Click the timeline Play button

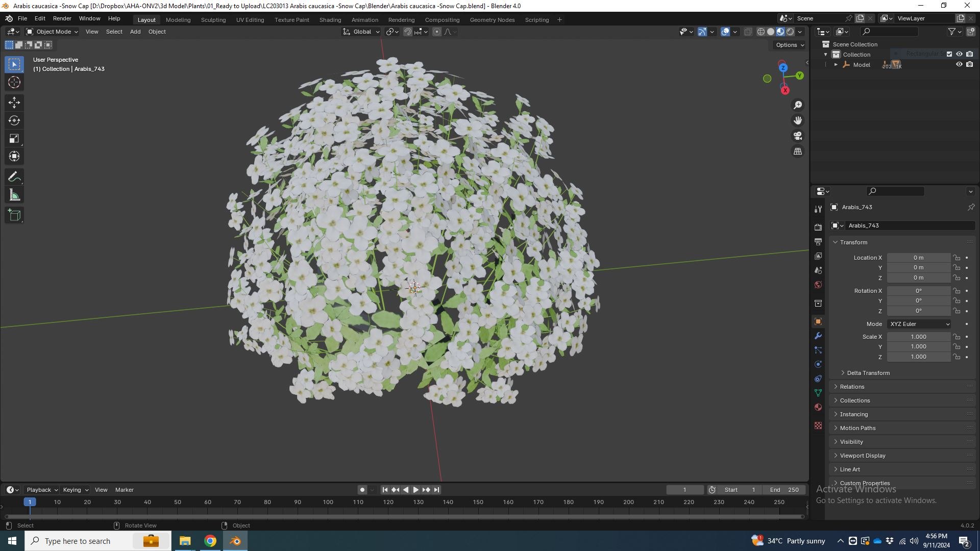click(x=416, y=490)
